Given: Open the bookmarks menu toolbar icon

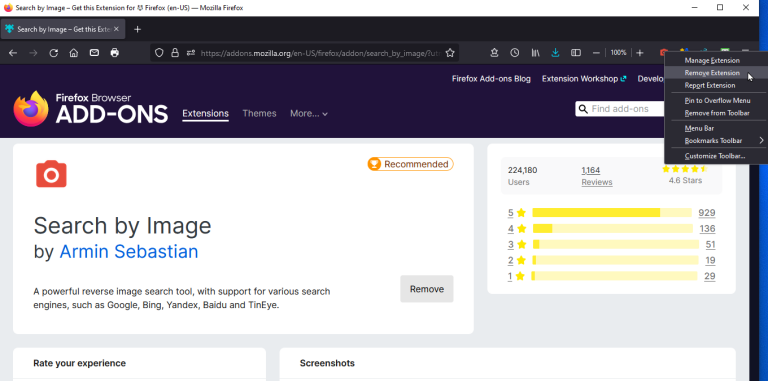Looking at the screenshot, I should pyautogui.click(x=494, y=53).
